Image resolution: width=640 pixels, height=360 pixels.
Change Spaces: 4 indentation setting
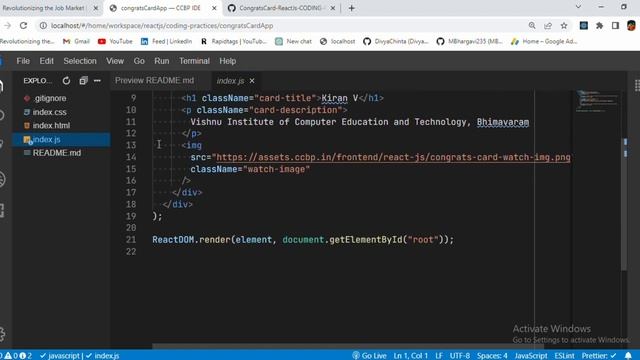pos(492,356)
